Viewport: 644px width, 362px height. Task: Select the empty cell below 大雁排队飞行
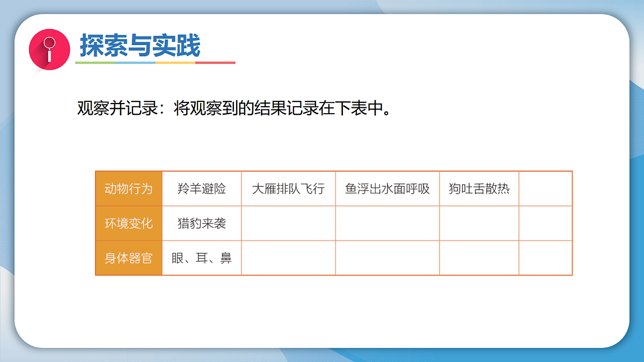[288, 224]
